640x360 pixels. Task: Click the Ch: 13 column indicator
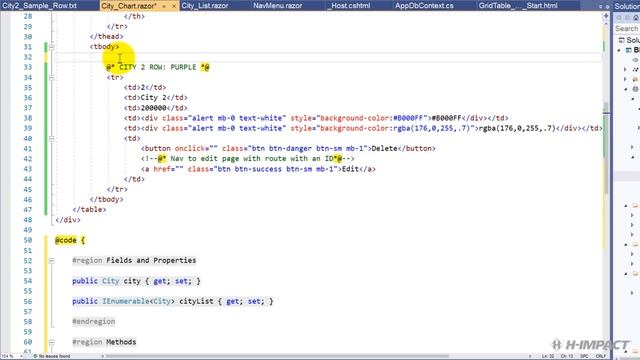click(x=567, y=356)
